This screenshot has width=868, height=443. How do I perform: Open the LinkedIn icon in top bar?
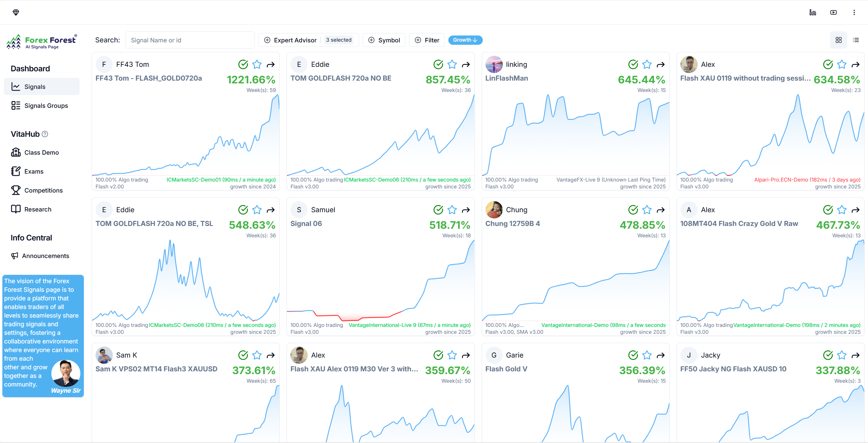tap(812, 12)
